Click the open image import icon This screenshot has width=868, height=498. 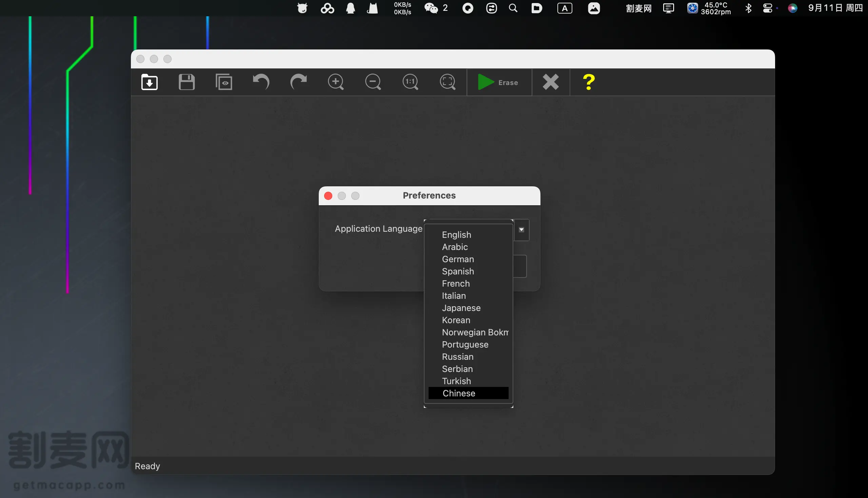click(149, 82)
